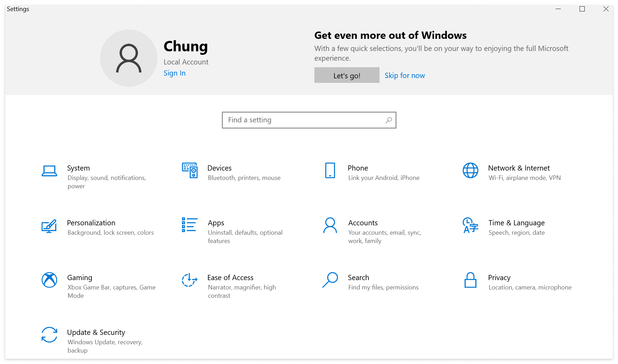Open the Privacy heading

[499, 278]
